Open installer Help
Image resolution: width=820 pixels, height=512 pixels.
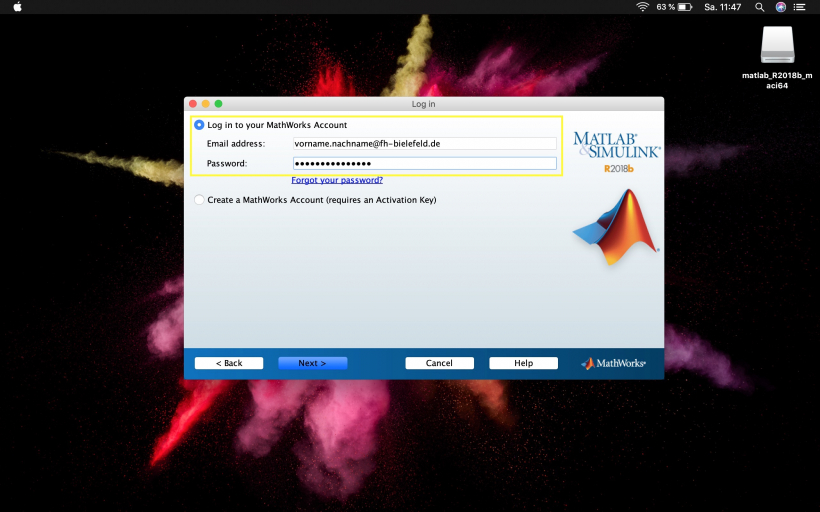point(523,363)
